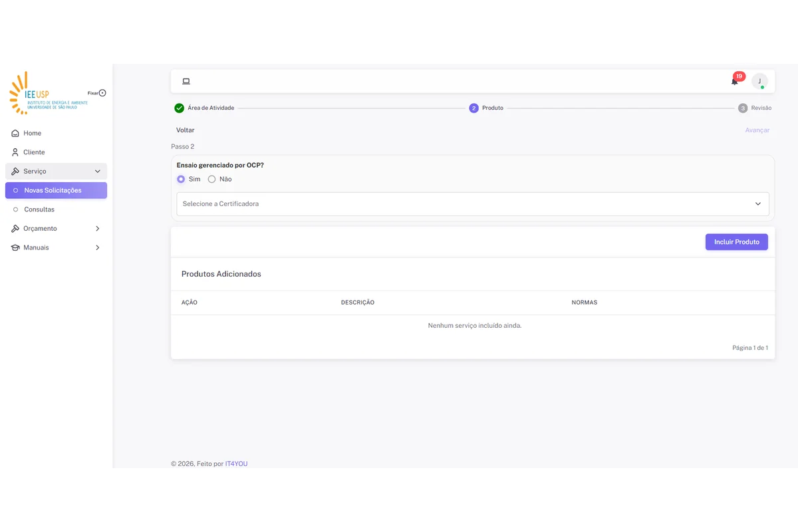Click the Cliente person icon
798x532 pixels.
click(15, 152)
